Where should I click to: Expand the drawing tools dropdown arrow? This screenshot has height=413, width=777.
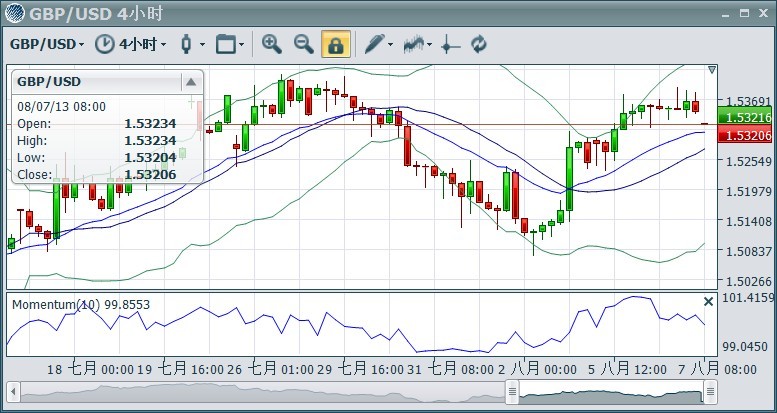[390, 45]
